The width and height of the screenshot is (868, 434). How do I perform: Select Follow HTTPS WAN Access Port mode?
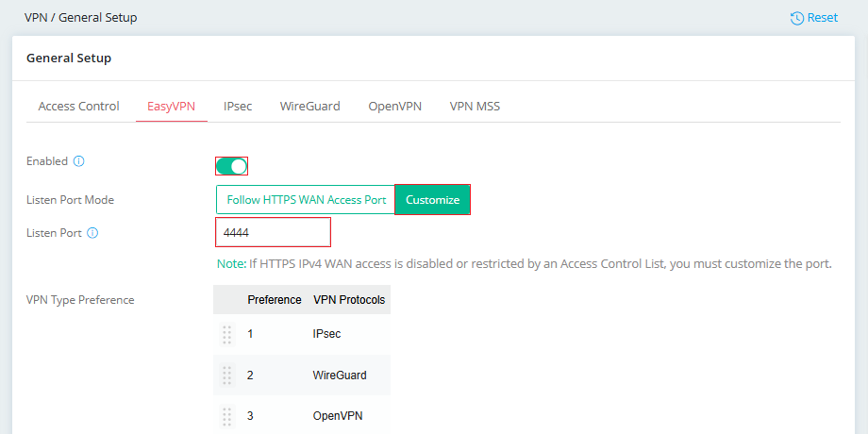306,200
